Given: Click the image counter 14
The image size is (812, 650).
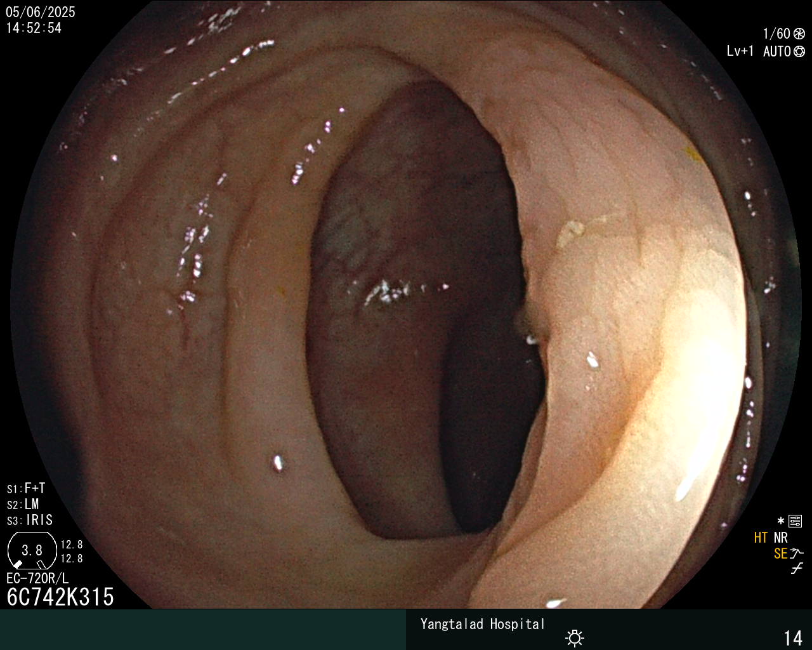Looking at the screenshot, I should click(794, 638).
